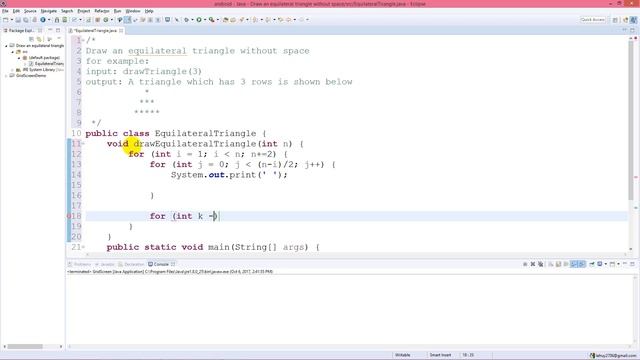Open the Source menu
The image size is (640, 360).
(30, 11)
